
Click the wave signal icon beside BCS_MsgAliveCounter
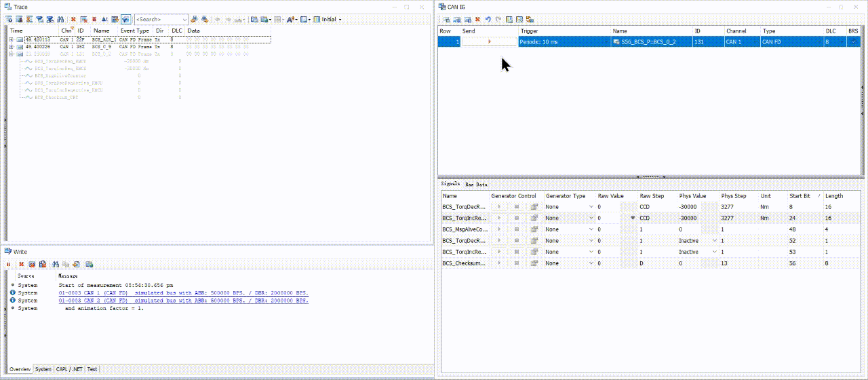[28, 76]
